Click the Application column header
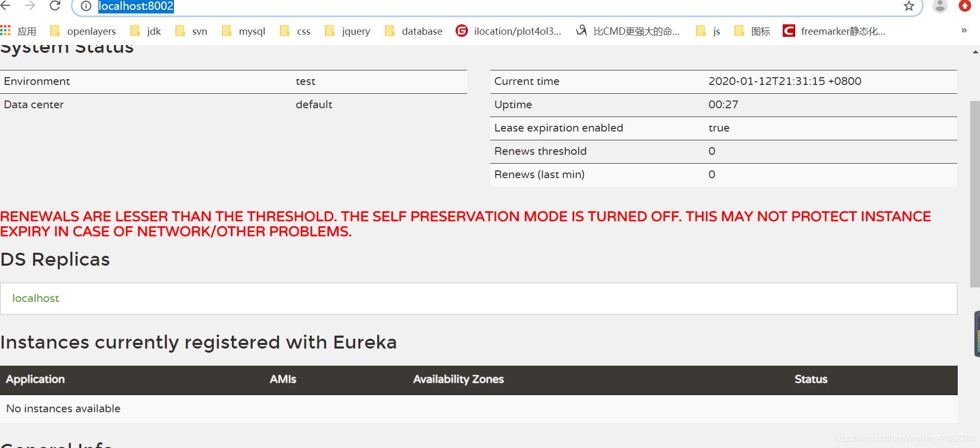Screen dimensions: 980x448 pyautogui.click(x=35, y=379)
